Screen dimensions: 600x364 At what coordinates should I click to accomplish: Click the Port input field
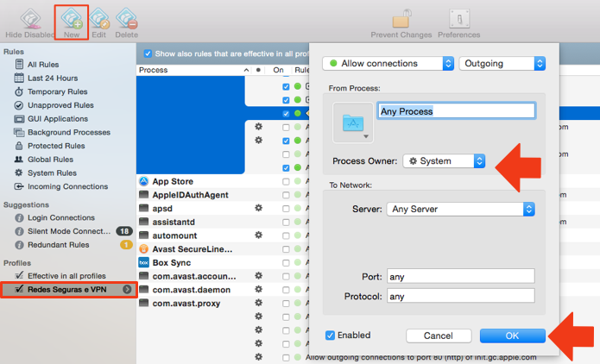(x=461, y=276)
